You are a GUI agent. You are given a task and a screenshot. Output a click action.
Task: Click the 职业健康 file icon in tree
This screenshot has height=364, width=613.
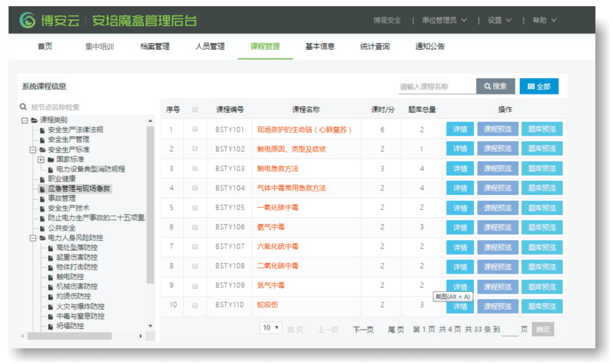pos(42,179)
